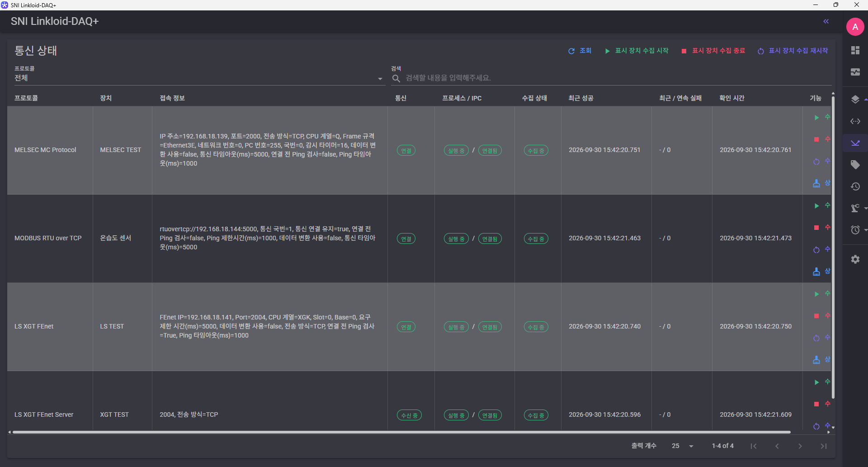Viewport: 868px width, 467px height.
Task: Stop collection for XGT TEST row red square
Action: point(816,404)
